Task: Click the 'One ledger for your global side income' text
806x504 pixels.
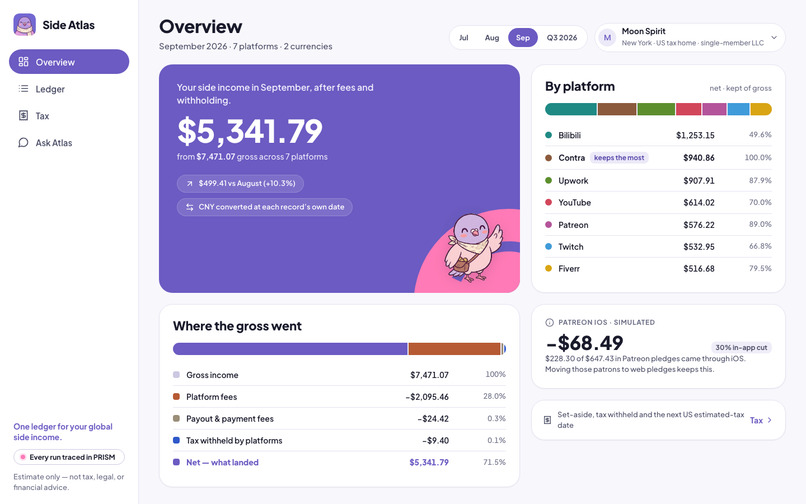Action: (63, 431)
